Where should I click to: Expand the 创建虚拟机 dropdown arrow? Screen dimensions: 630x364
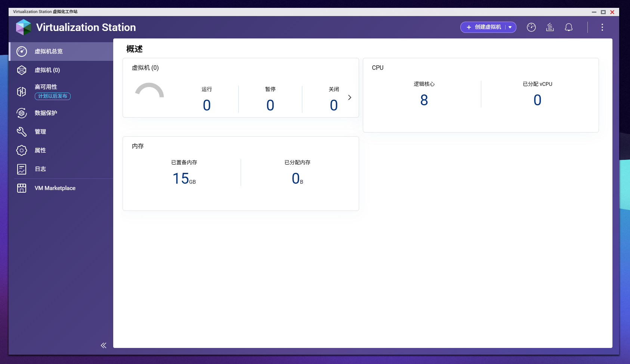(x=510, y=27)
